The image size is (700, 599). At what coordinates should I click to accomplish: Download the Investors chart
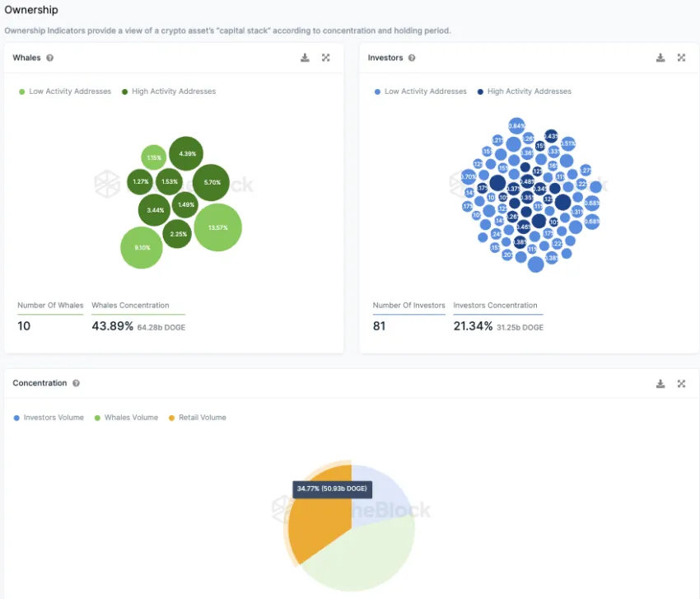click(x=660, y=58)
